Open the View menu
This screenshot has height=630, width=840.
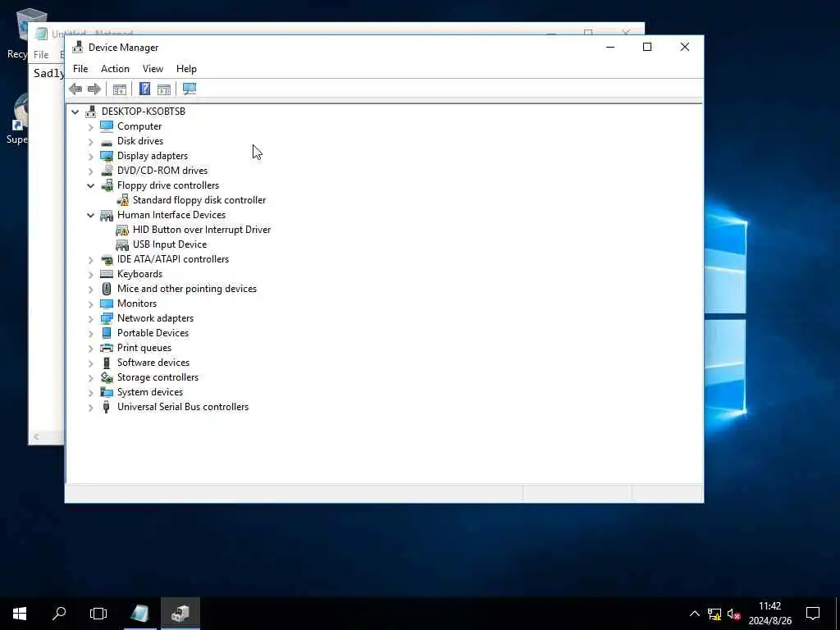click(x=153, y=69)
